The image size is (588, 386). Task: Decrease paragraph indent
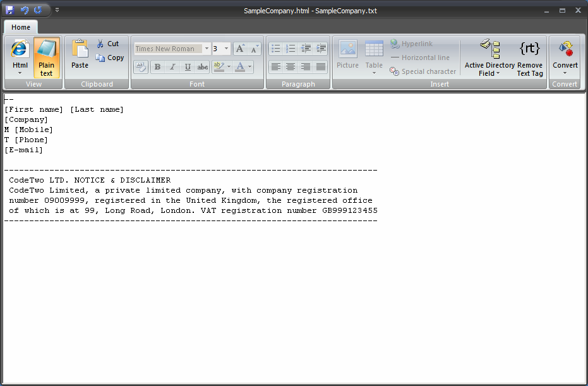(306, 49)
